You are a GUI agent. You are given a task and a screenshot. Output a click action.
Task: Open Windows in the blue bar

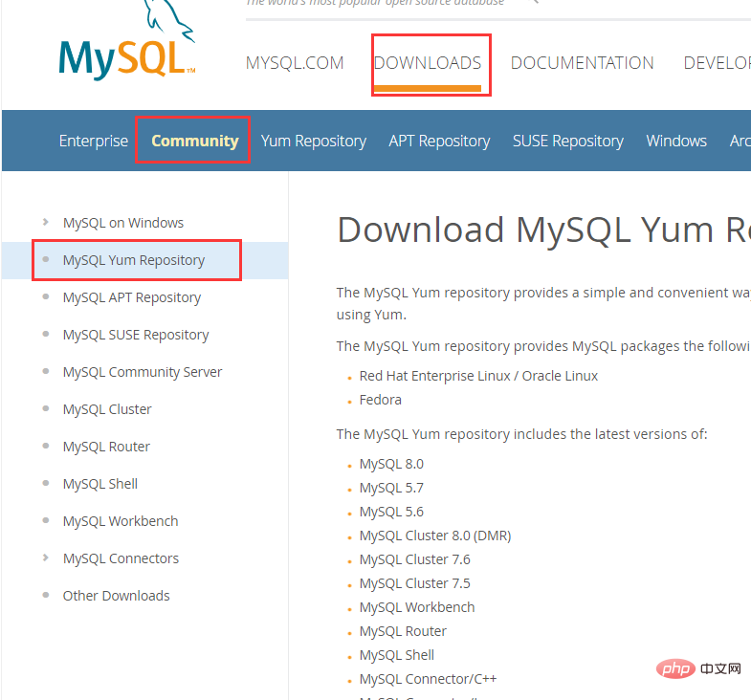[676, 141]
